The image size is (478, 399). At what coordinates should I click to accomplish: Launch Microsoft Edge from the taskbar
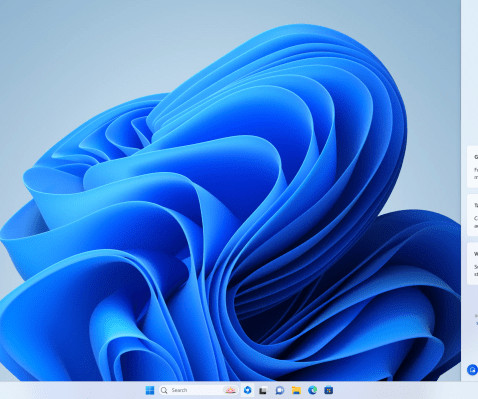(x=312, y=390)
